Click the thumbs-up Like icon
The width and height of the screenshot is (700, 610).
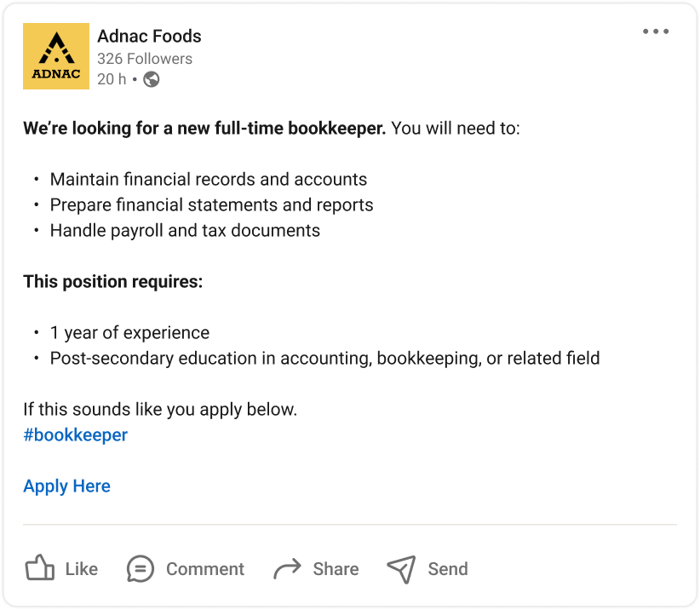[39, 568]
